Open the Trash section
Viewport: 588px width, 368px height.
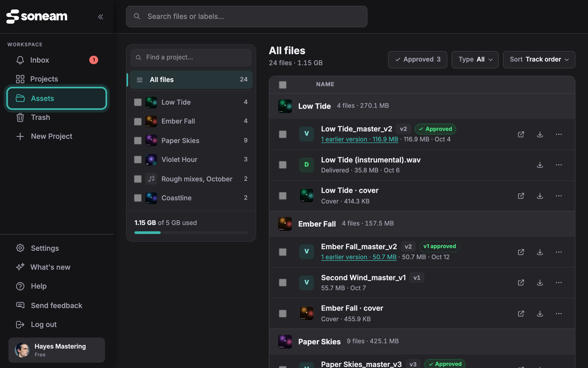[x=57, y=117]
